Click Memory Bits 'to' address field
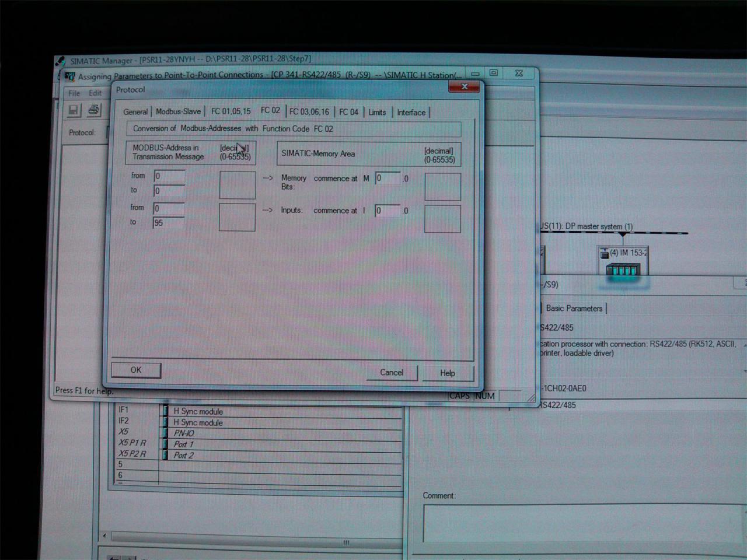The width and height of the screenshot is (747, 560). (169, 191)
